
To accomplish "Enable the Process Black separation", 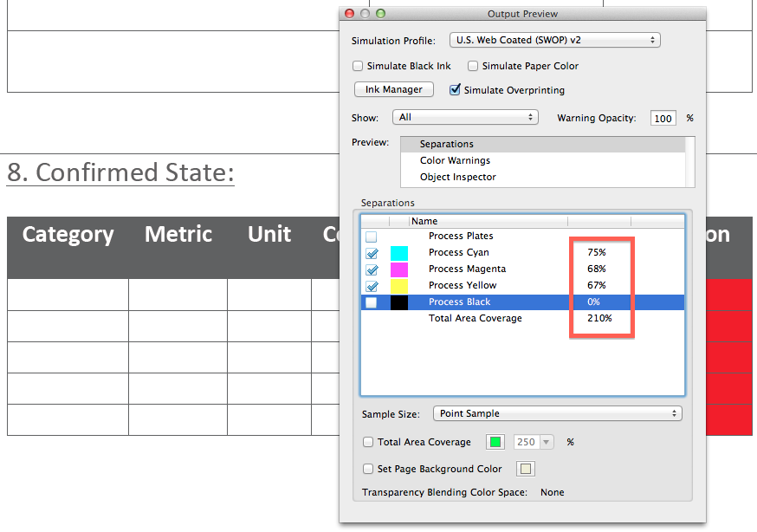I will [x=372, y=302].
